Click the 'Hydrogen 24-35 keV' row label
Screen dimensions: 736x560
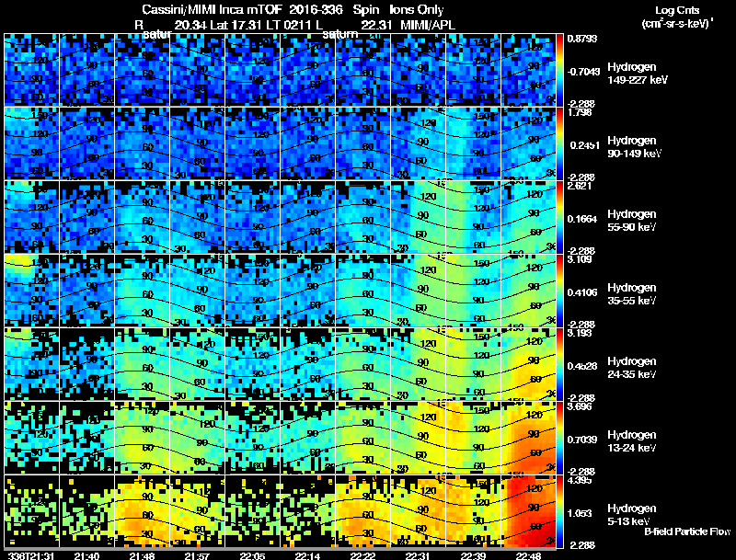click(632, 368)
